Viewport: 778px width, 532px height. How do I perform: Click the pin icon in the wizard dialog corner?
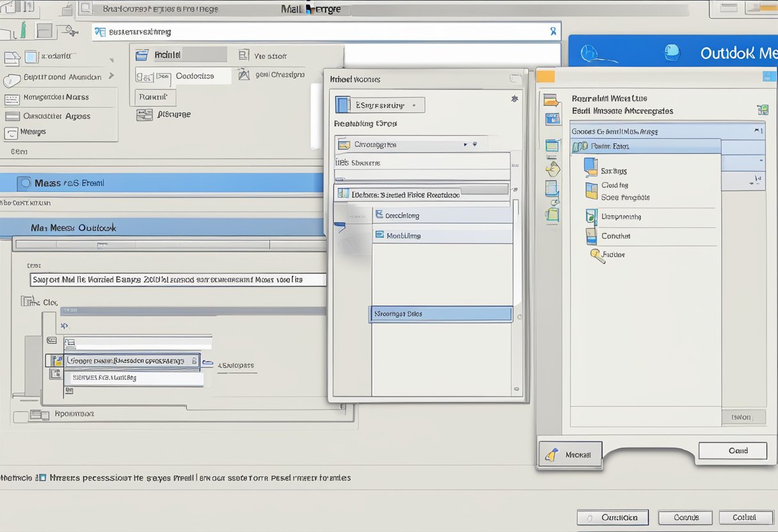point(514,99)
